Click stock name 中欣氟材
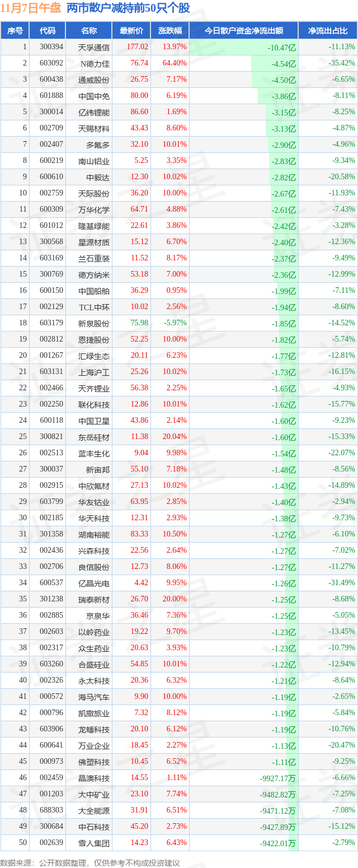 click(94, 486)
